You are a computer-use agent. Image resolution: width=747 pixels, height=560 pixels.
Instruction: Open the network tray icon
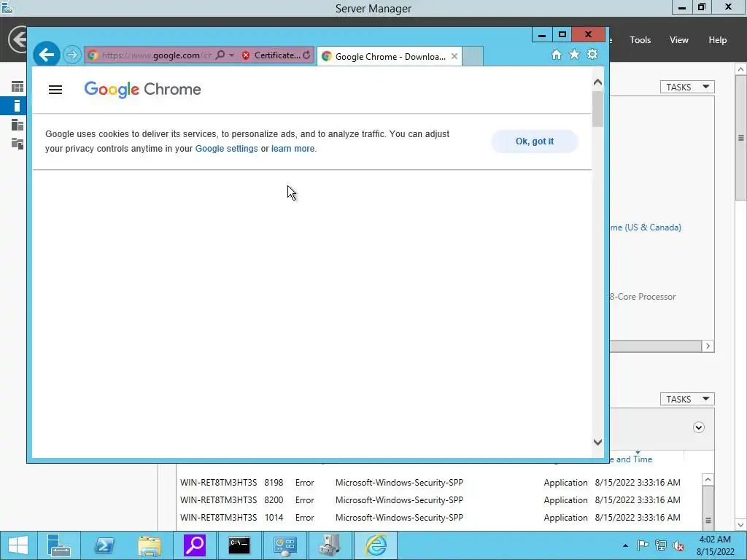(661, 545)
